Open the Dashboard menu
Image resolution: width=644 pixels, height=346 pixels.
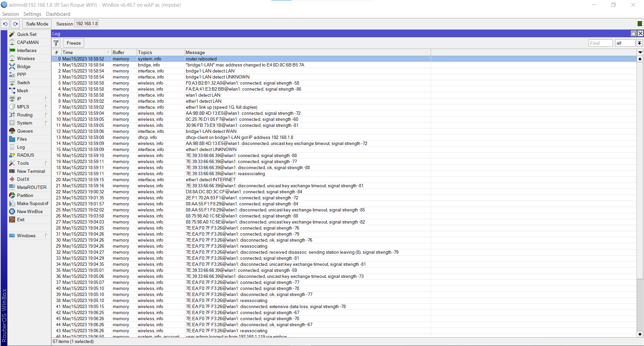pos(58,14)
